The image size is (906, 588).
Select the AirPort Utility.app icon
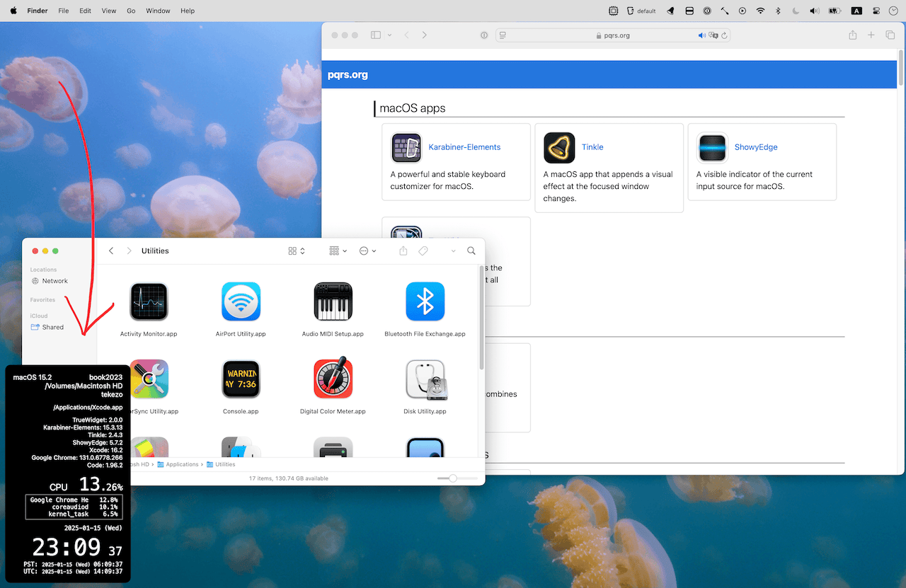click(241, 302)
